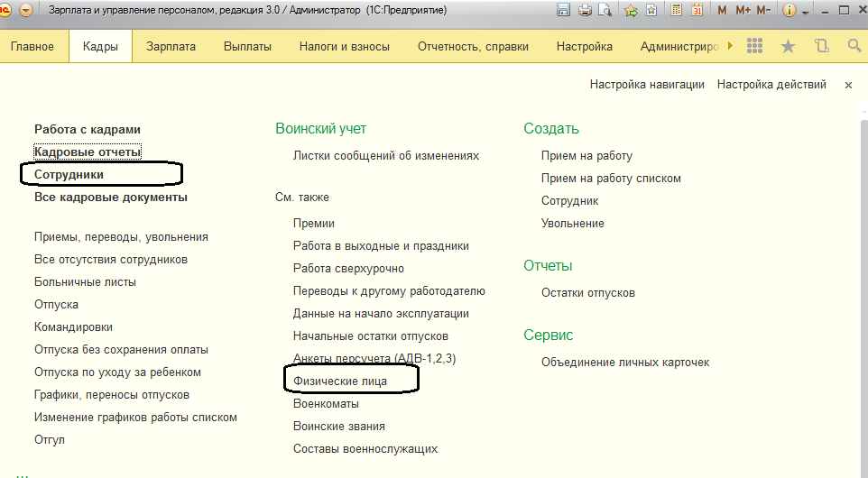Open the Отпуска journal
Screen dimensions: 868x478
click(x=57, y=304)
